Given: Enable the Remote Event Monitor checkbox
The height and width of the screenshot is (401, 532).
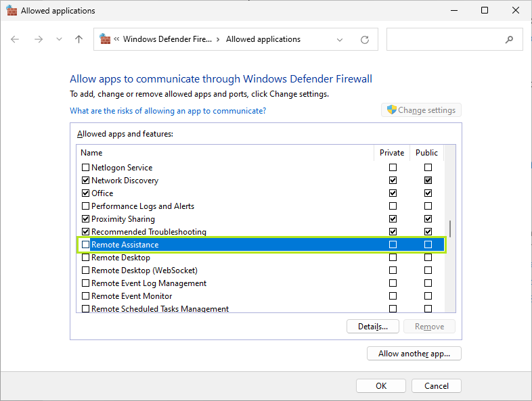Looking at the screenshot, I should point(85,296).
